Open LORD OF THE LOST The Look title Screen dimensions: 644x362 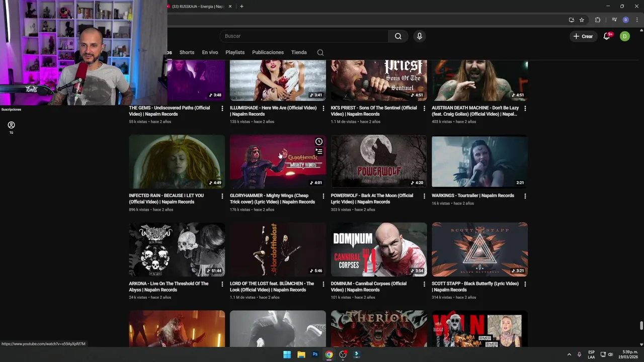click(272, 287)
